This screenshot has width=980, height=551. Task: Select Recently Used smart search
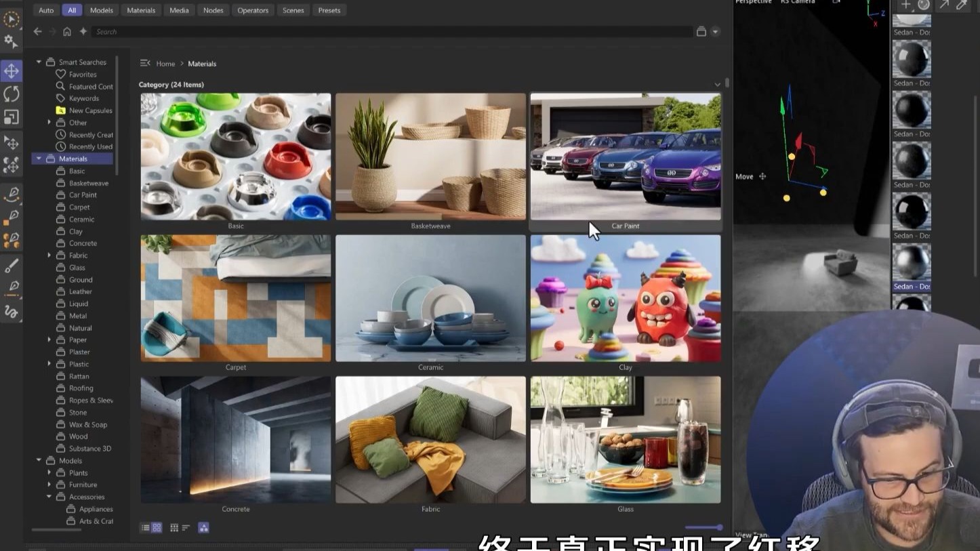coord(90,146)
